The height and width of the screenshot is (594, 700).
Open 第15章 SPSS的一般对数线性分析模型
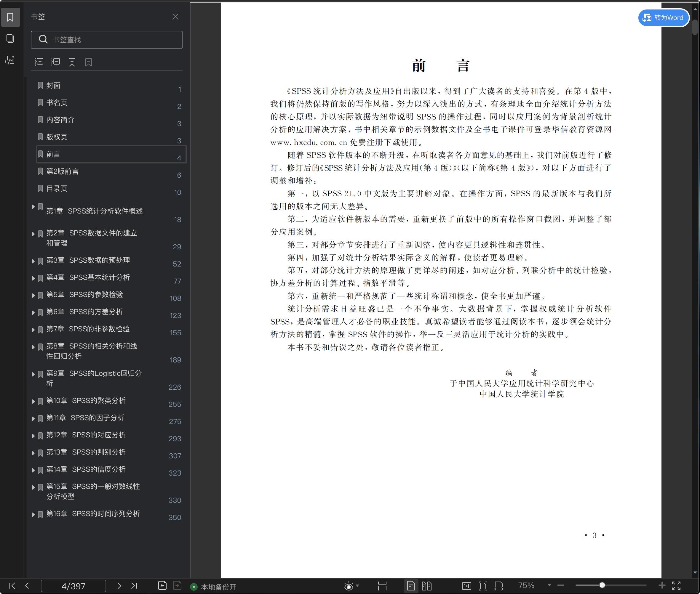pos(93,491)
